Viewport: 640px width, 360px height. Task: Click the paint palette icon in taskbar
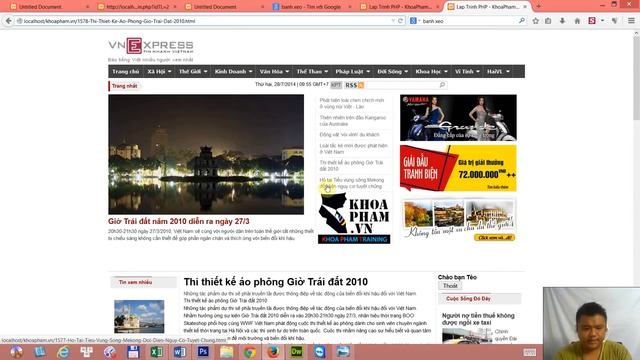pyautogui.click(x=109, y=352)
